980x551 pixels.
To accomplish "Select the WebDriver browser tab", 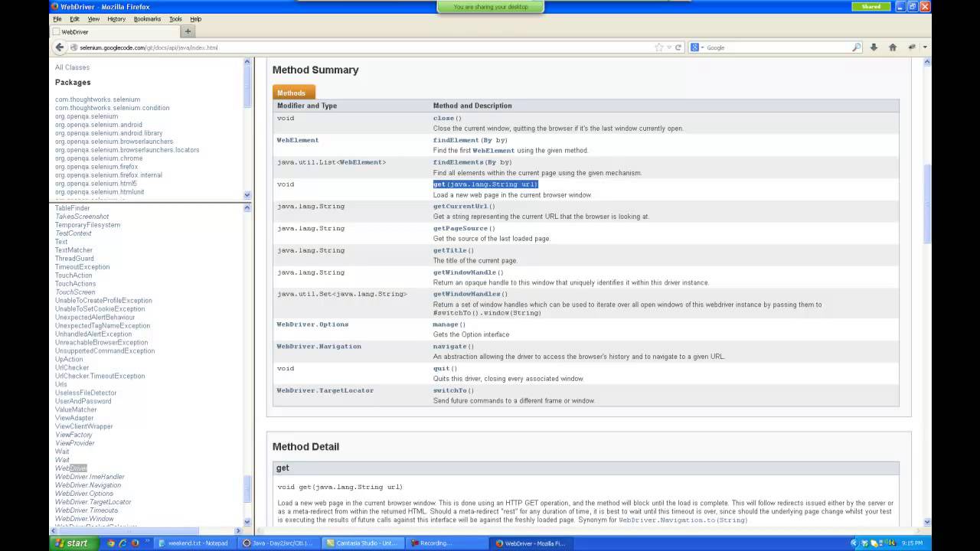I will [x=115, y=31].
